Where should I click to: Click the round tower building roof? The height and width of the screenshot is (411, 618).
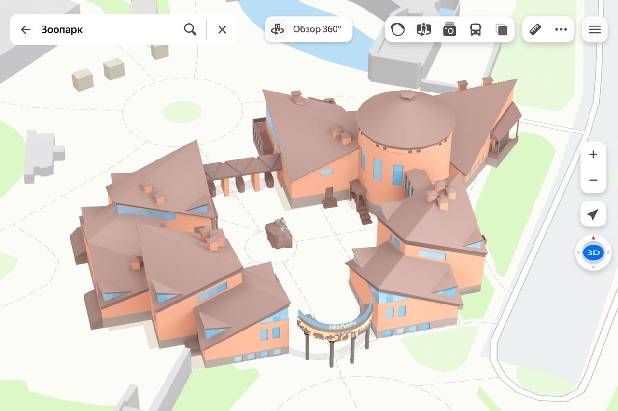coord(406,118)
